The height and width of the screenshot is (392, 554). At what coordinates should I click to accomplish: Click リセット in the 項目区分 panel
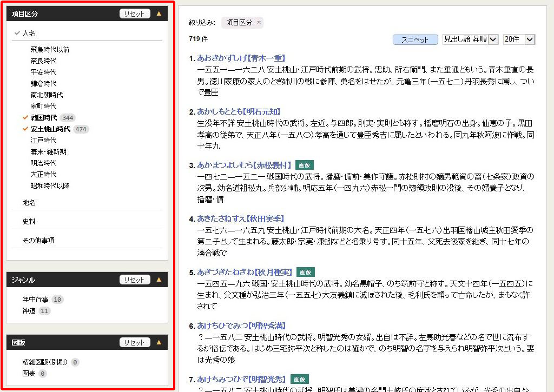(x=134, y=12)
